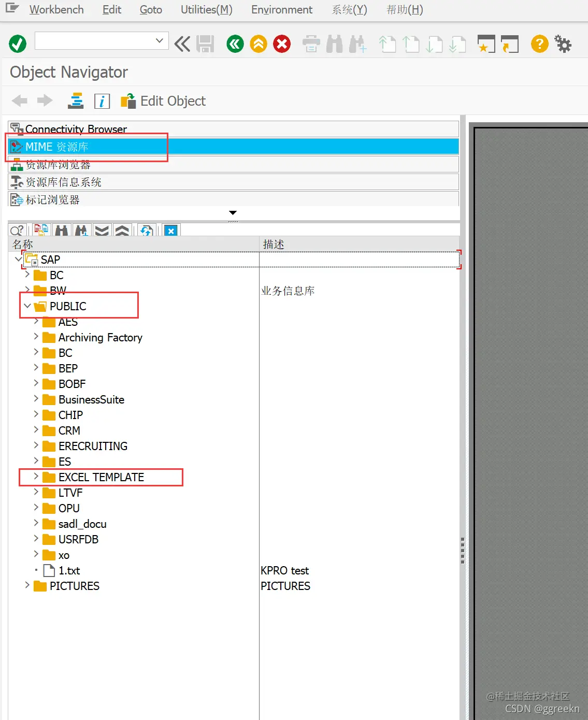Image resolution: width=588 pixels, height=720 pixels.
Task: Click the Print icon in the toolbar
Action: point(311,44)
